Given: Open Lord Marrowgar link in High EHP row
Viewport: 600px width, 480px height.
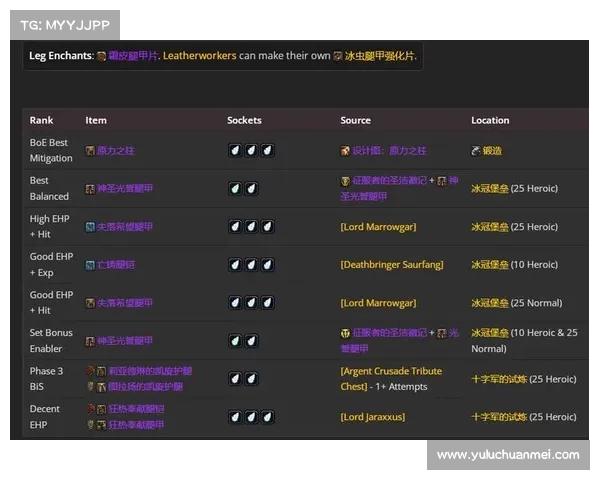Looking at the screenshot, I should pos(378,227).
